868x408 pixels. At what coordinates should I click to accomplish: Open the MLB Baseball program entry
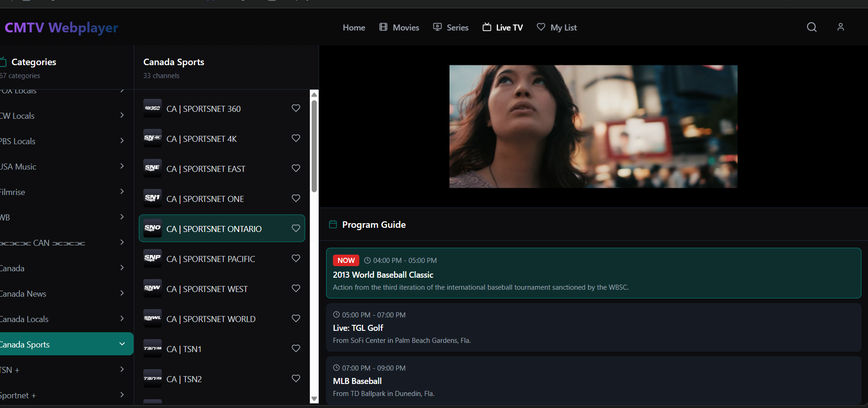pyautogui.click(x=594, y=380)
